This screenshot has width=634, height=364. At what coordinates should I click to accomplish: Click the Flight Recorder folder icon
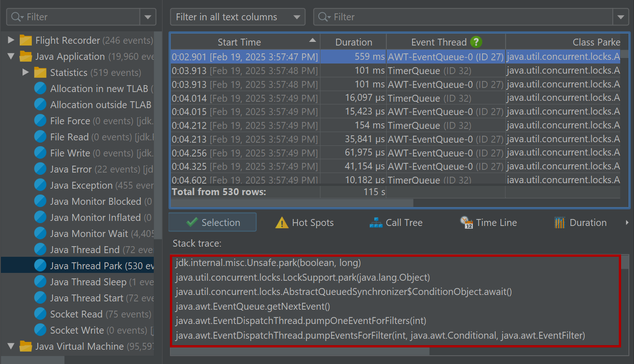click(x=26, y=40)
